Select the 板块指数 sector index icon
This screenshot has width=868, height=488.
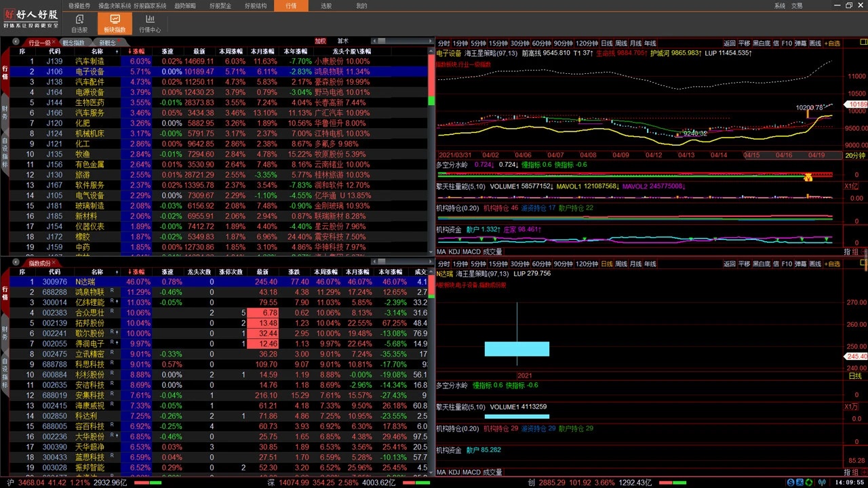[x=114, y=24]
